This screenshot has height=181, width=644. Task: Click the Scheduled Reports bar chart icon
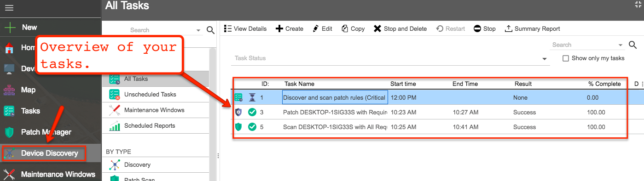115,126
